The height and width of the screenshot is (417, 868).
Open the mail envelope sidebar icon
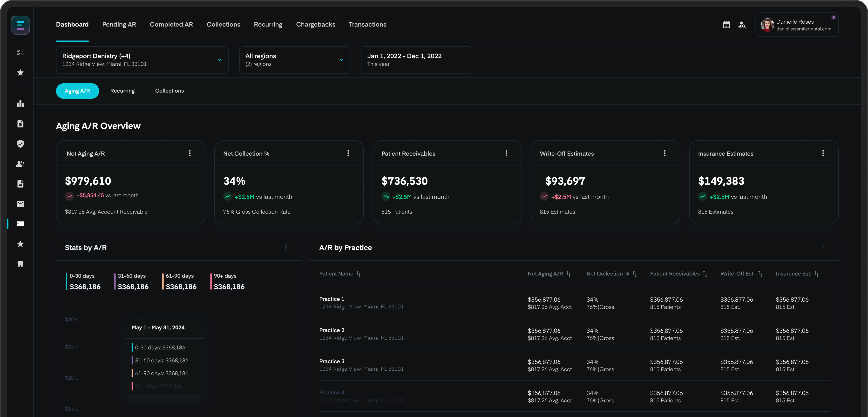point(20,204)
